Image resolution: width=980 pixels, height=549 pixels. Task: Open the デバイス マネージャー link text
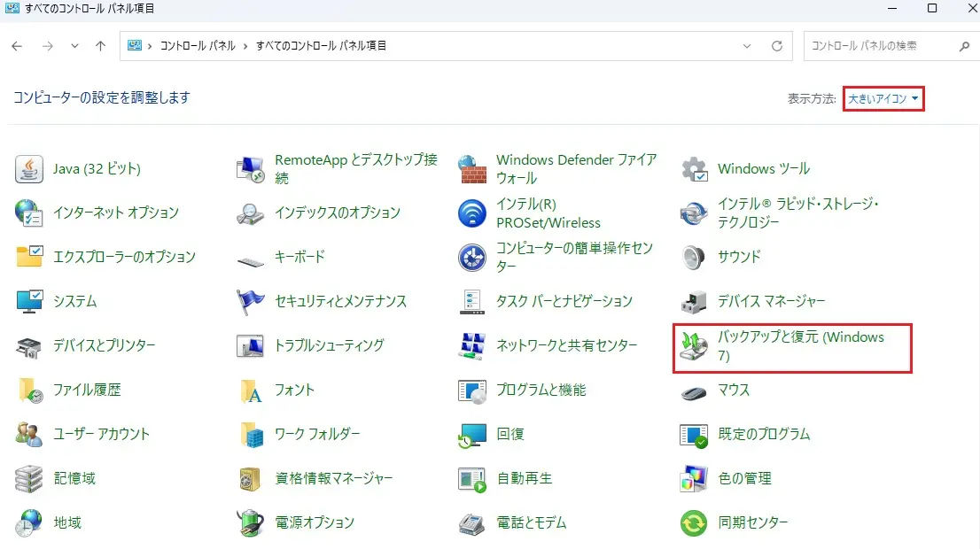tap(771, 301)
